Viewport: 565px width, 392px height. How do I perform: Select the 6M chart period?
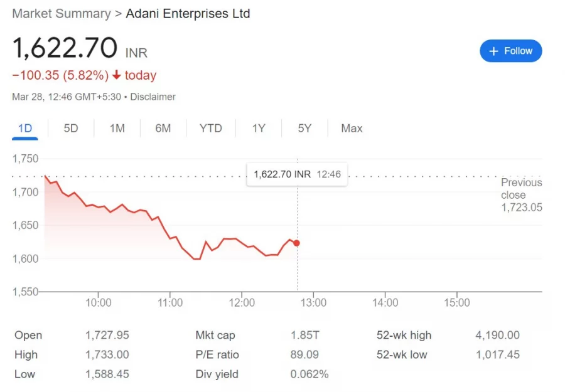163,128
